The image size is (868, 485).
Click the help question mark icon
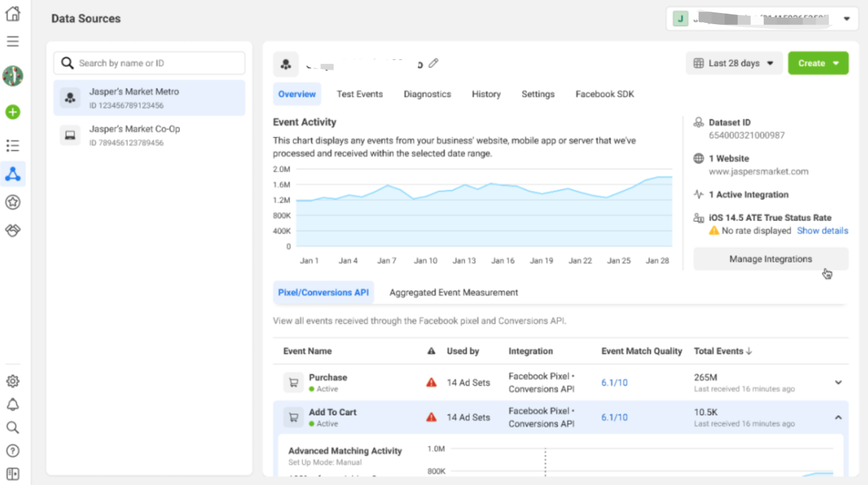pos(13,450)
